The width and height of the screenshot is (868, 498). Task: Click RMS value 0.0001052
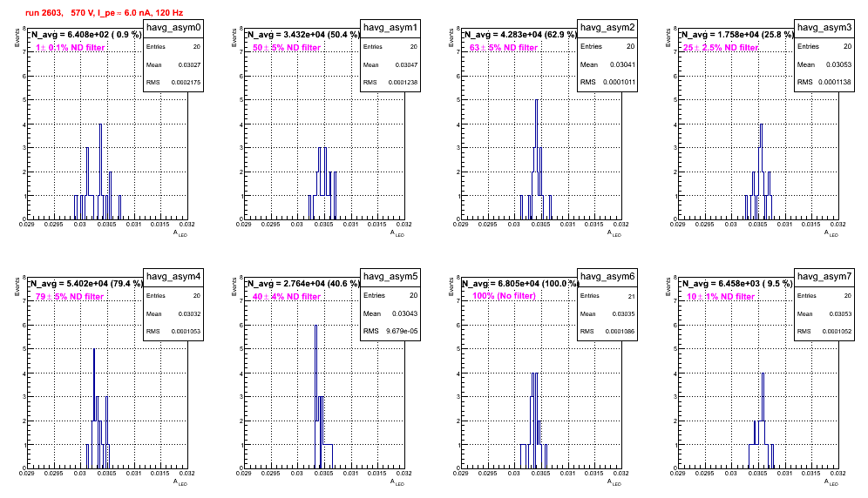837,332
